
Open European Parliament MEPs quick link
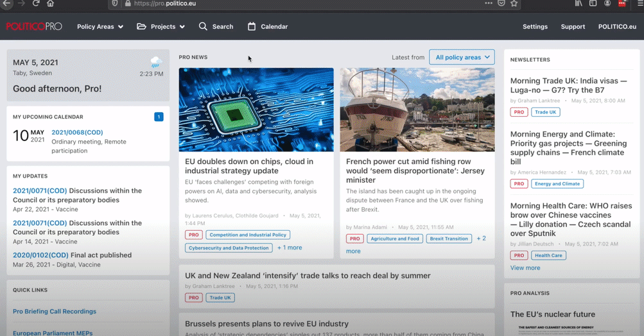coord(53,333)
